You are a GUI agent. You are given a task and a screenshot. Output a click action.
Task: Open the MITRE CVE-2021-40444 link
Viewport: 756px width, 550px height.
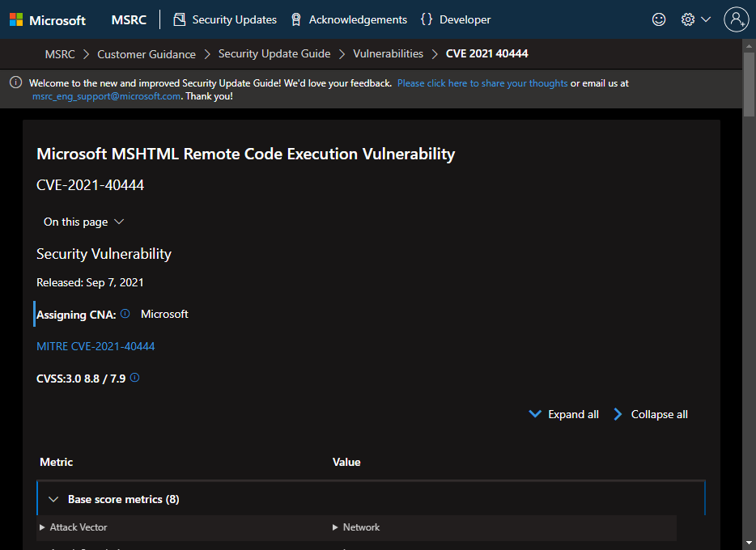(96, 346)
